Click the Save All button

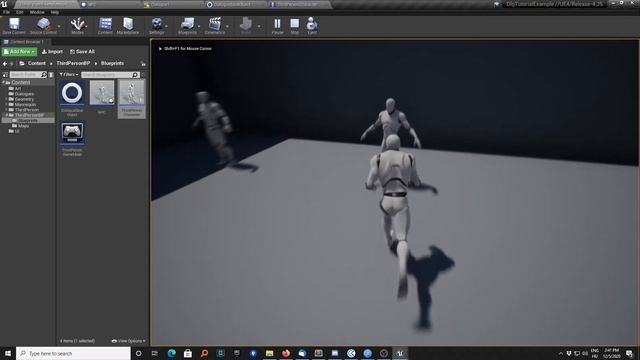coord(82,52)
